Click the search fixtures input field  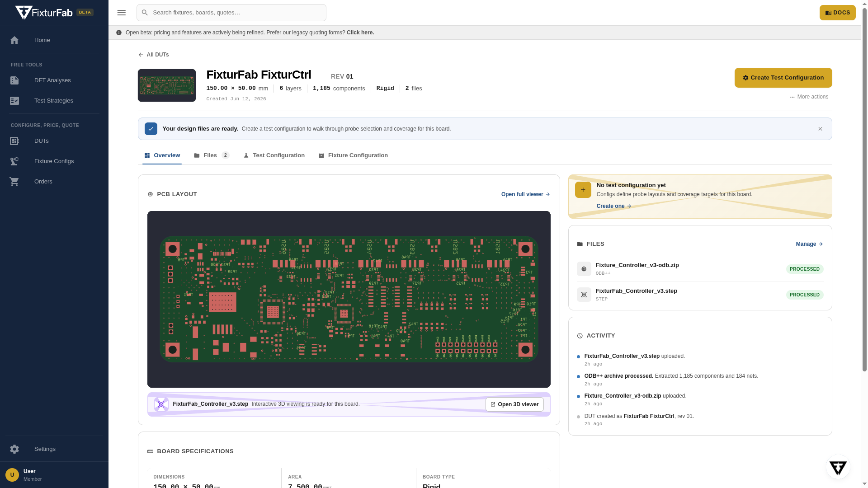(x=231, y=13)
